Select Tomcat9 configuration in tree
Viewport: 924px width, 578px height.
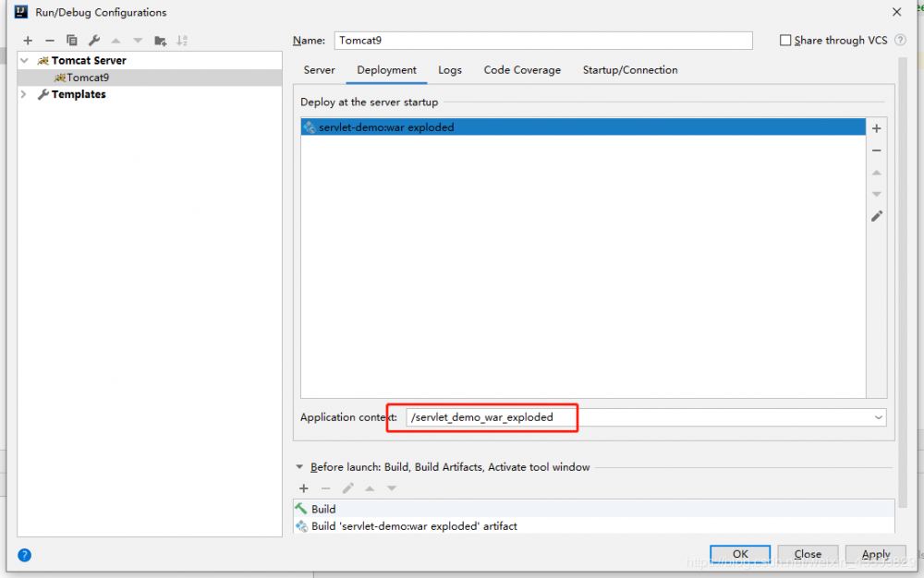[x=150, y=78]
